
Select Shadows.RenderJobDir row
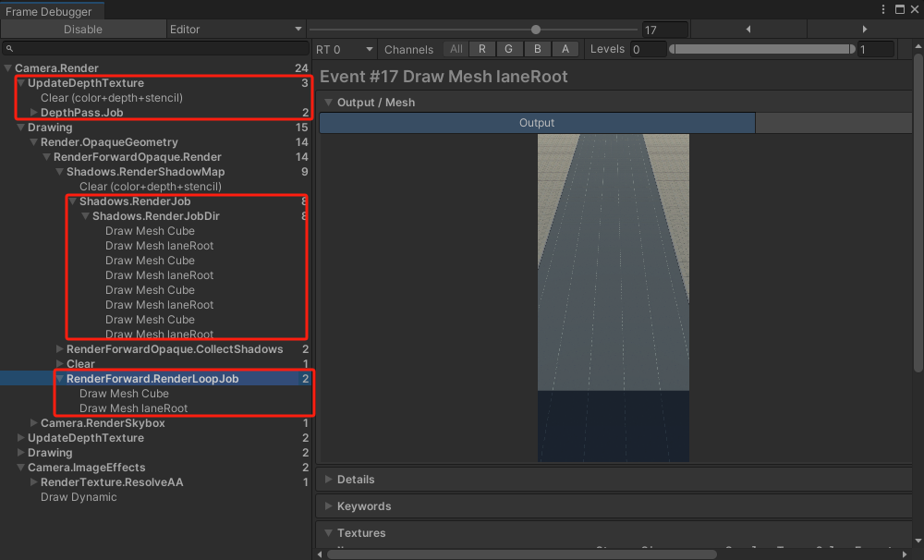[155, 215]
